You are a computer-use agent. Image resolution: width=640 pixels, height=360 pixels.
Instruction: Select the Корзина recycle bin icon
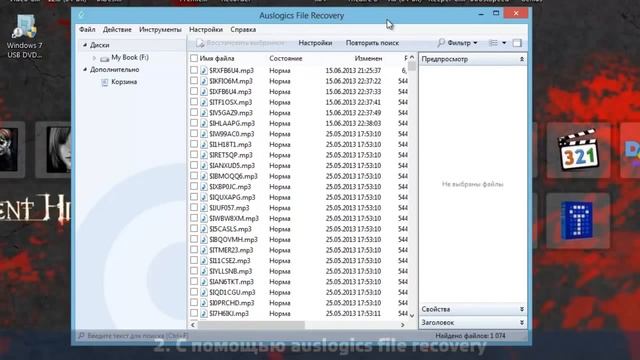104,82
